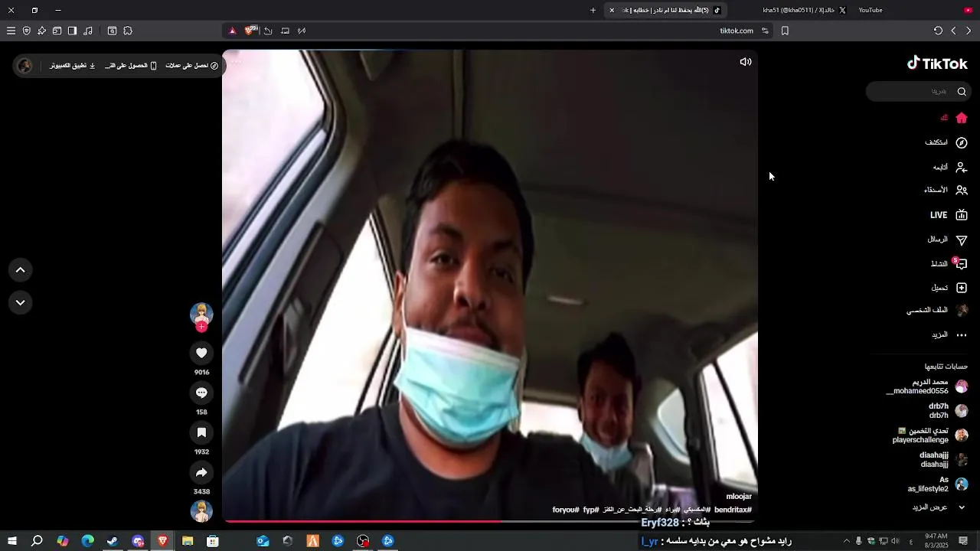Open the playerschallenge followed account
980x551 pixels.
[x=929, y=435]
